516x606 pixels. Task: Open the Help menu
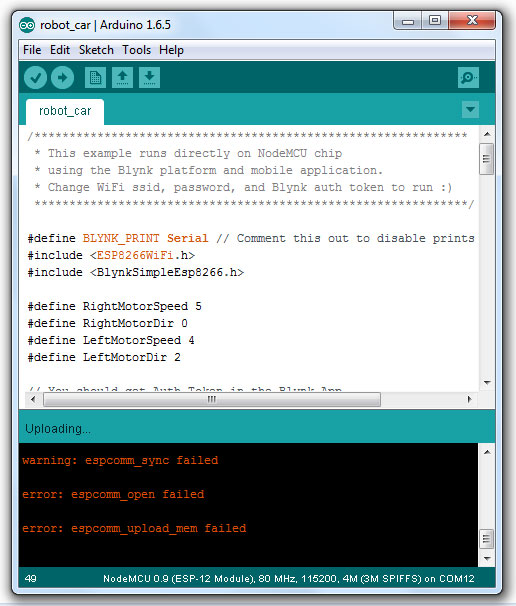(171, 50)
